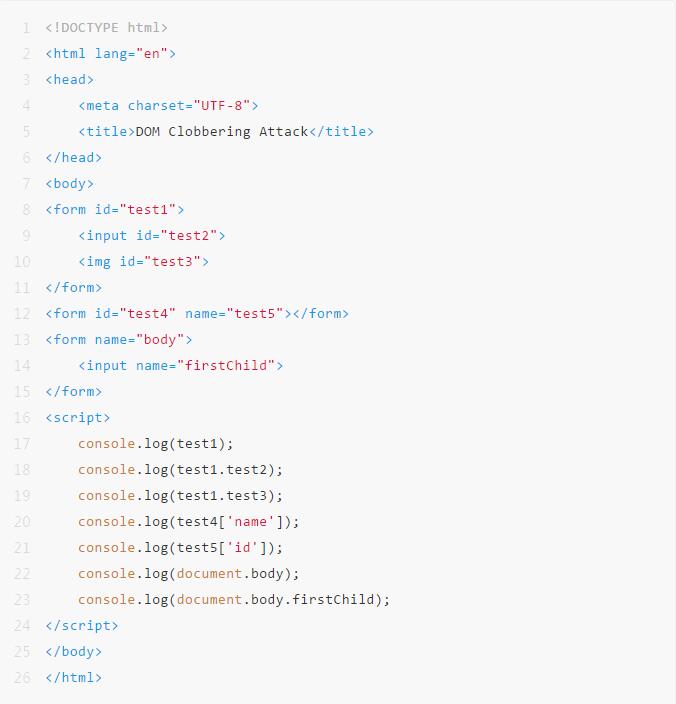
Task: Click the console.log(test1.test2) statement
Action: click(x=180, y=470)
